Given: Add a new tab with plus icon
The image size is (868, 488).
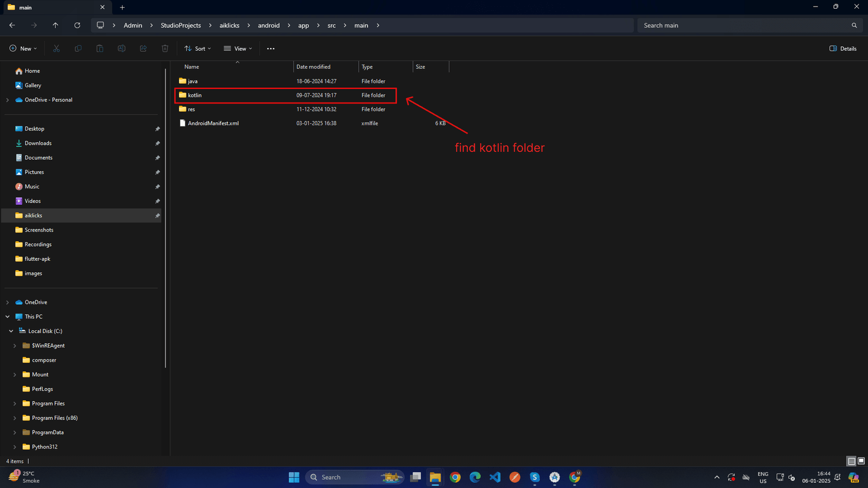Looking at the screenshot, I should [x=122, y=8].
